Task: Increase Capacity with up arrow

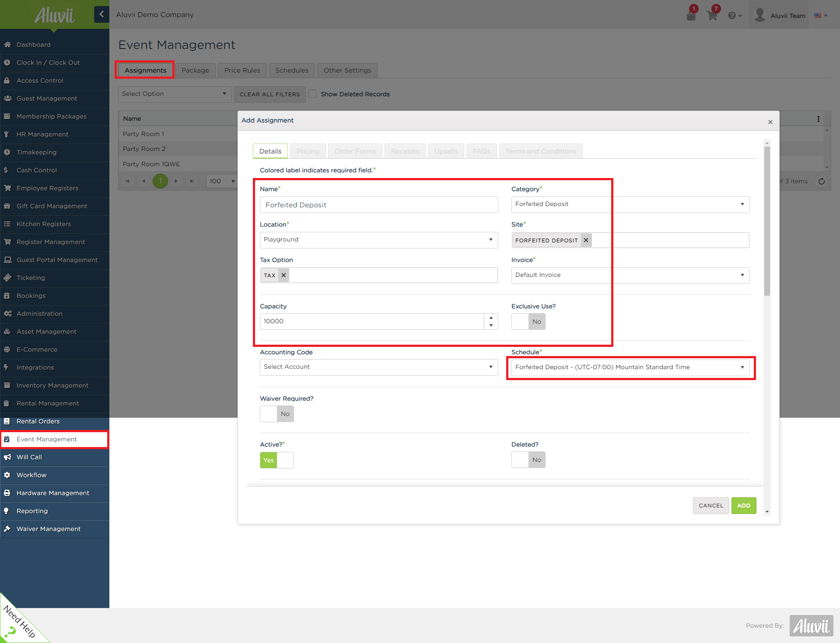Action: click(491, 318)
